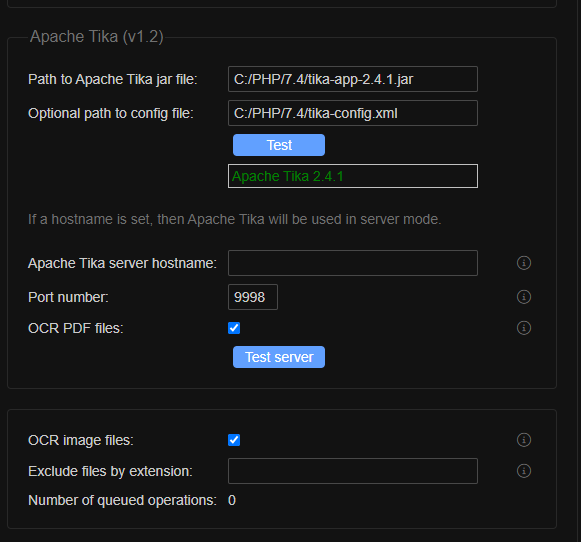Click the 'OCR image files:' label text
The height and width of the screenshot is (542, 581).
[x=81, y=440]
